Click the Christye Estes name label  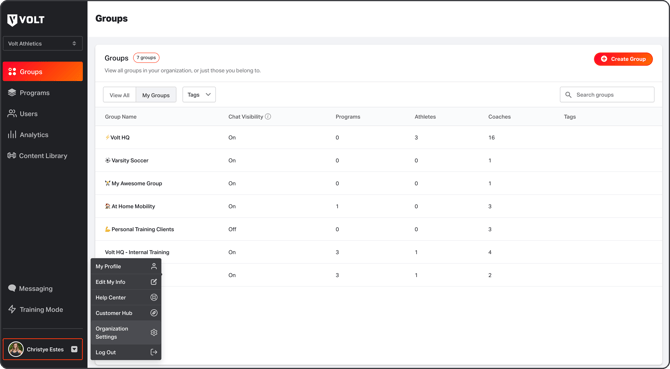[45, 349]
